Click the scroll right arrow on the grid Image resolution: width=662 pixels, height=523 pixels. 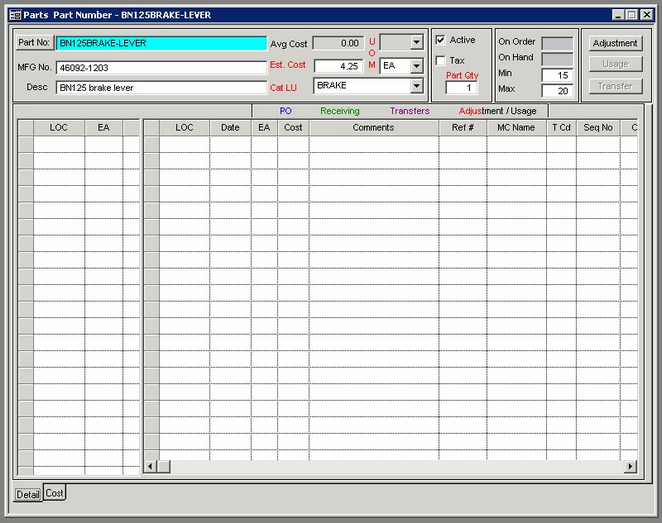[630, 467]
